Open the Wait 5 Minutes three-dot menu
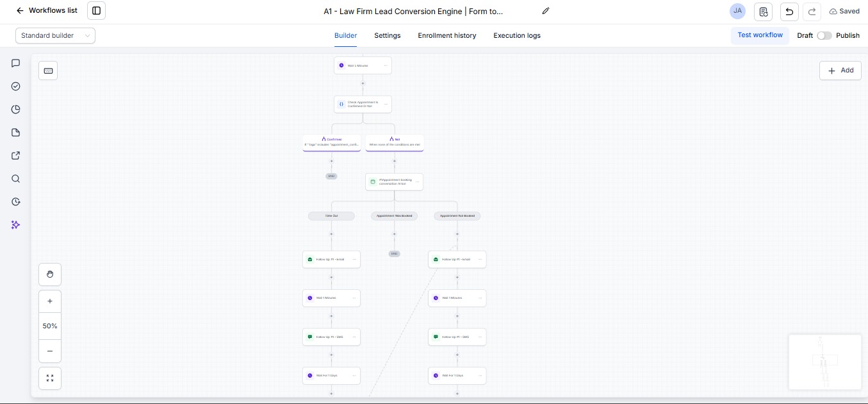The width and height of the screenshot is (868, 404). [x=386, y=65]
